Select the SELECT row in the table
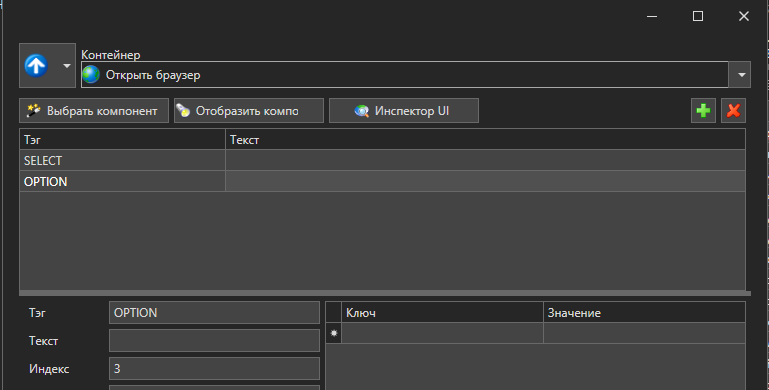 click(x=382, y=160)
